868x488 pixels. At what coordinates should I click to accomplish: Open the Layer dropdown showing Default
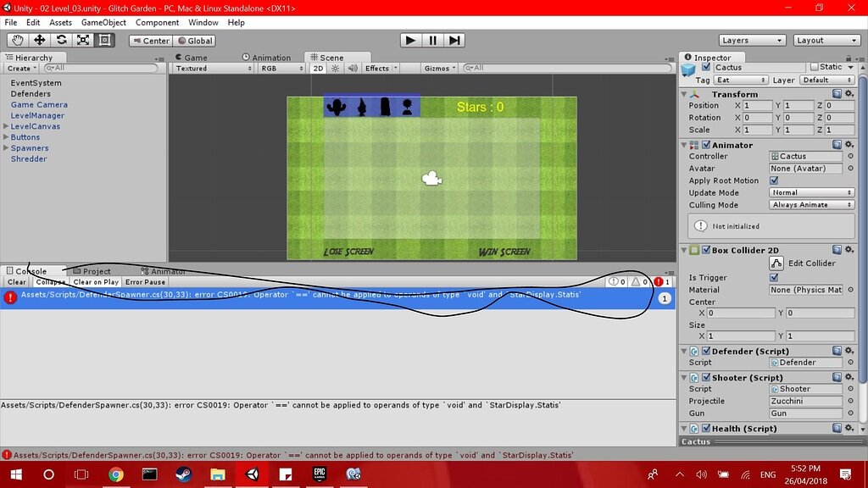tap(826, 80)
